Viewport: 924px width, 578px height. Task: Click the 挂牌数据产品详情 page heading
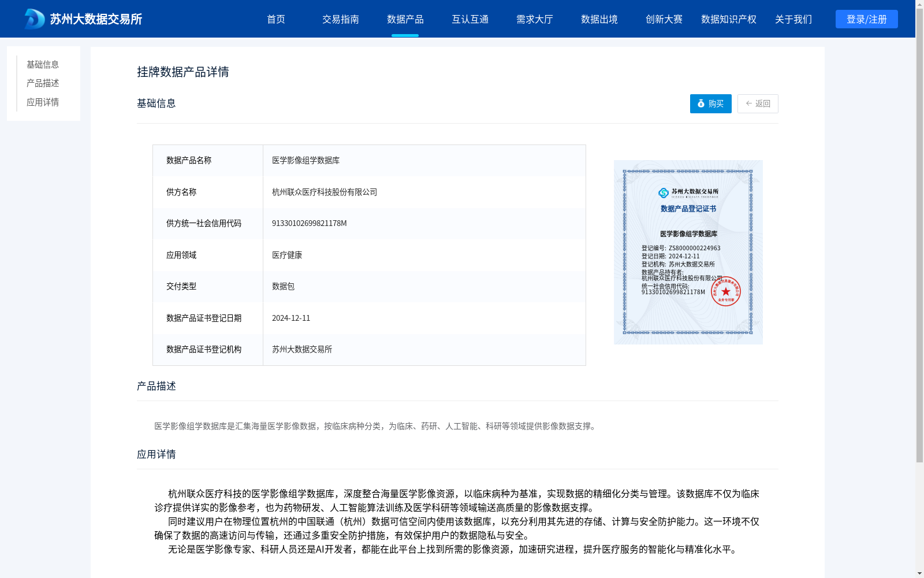pyautogui.click(x=183, y=72)
